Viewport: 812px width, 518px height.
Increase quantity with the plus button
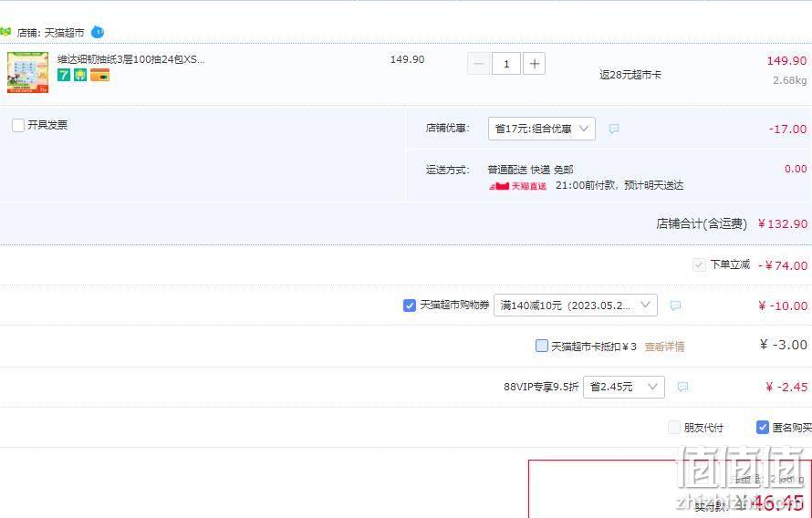534,64
